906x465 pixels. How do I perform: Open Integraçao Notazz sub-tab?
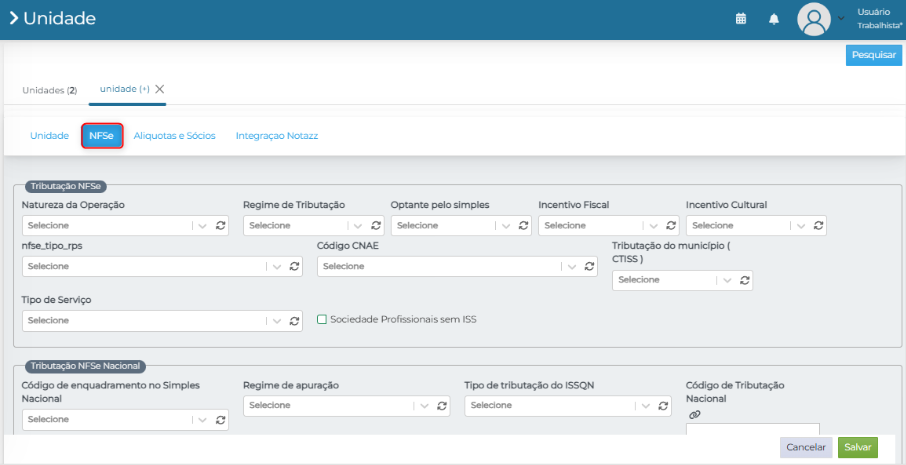pos(277,136)
